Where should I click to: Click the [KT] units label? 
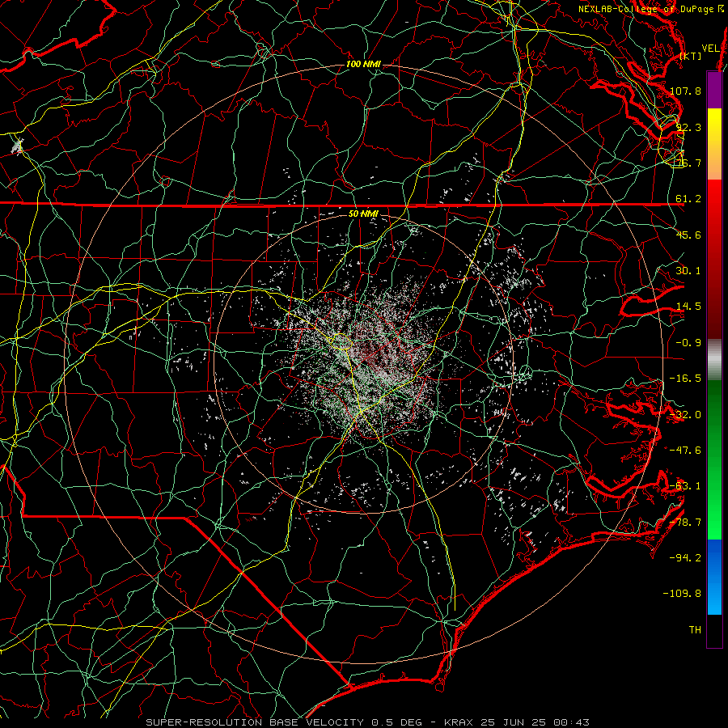691,56
